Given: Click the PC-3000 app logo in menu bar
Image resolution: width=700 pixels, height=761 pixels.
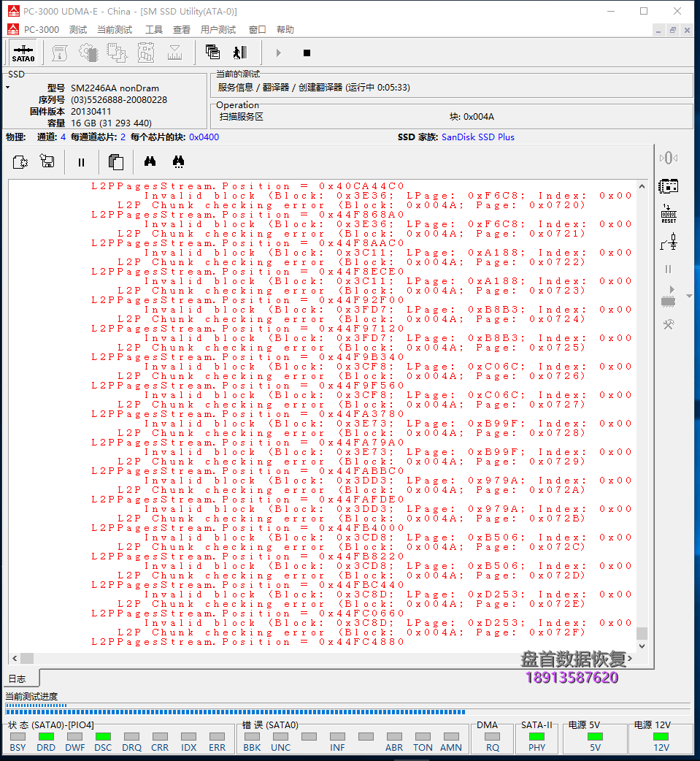Looking at the screenshot, I should coord(14,30).
